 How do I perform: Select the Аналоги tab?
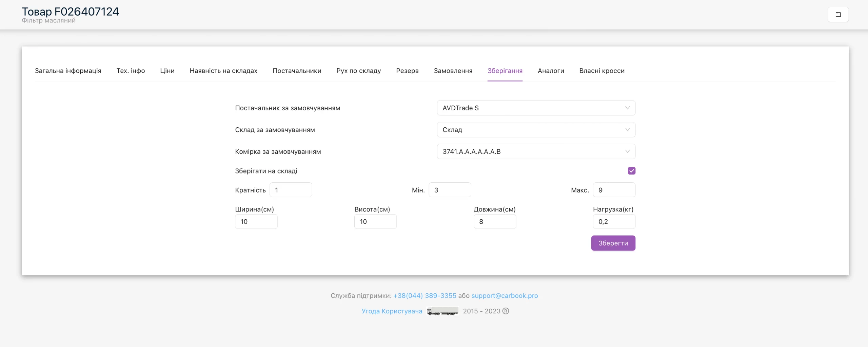[551, 71]
